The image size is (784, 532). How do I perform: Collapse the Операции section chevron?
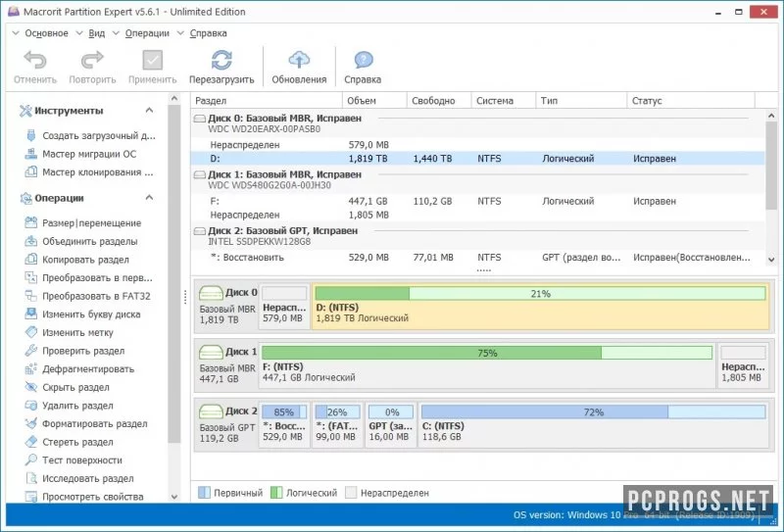click(x=149, y=198)
